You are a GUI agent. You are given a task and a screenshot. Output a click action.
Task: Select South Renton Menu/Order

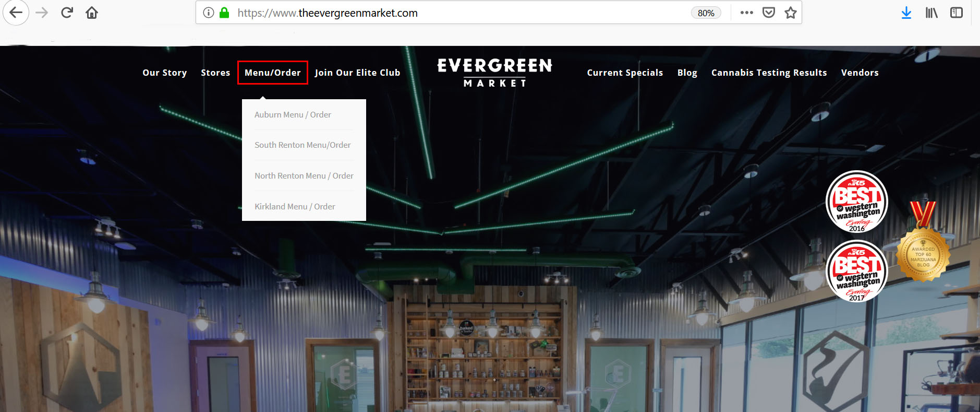pyautogui.click(x=303, y=145)
